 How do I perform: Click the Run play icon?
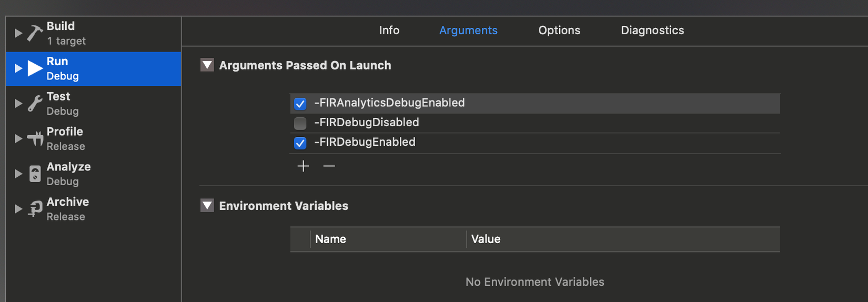[35, 68]
